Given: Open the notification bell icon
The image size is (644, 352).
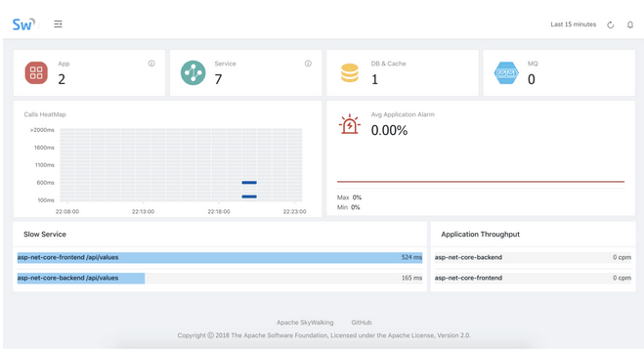Looking at the screenshot, I should pyautogui.click(x=630, y=24).
